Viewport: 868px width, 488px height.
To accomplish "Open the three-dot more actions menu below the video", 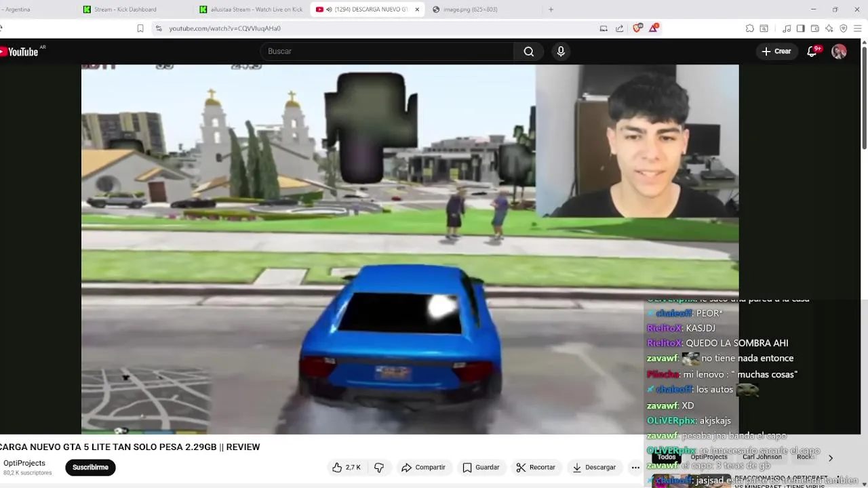I will (x=635, y=467).
